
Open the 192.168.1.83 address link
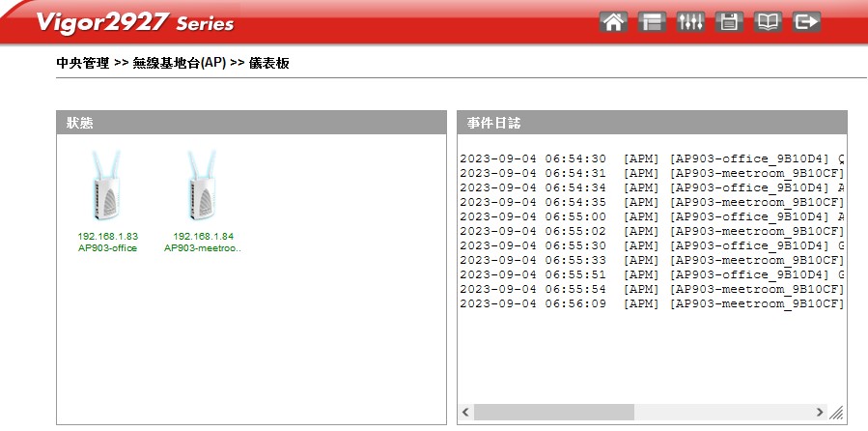(107, 236)
